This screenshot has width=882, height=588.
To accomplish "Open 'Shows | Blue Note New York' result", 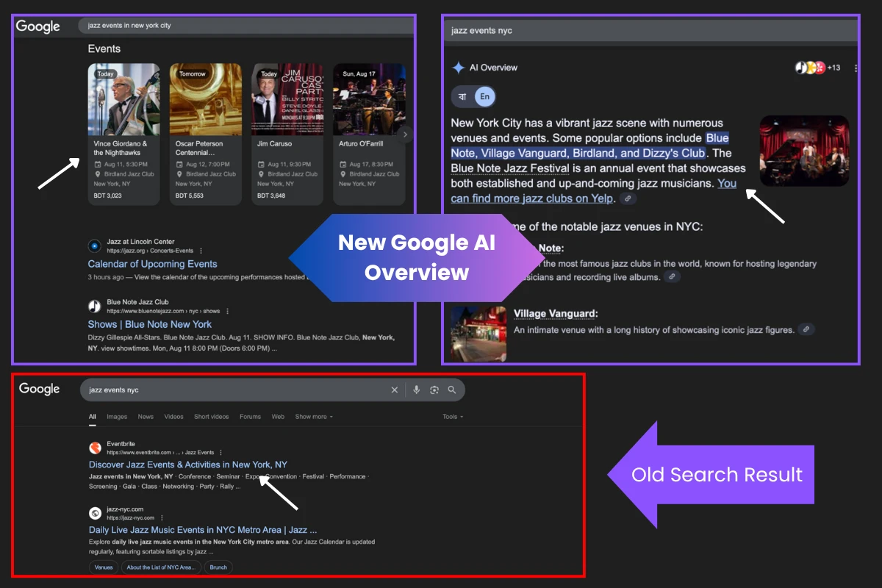I will pos(149,324).
